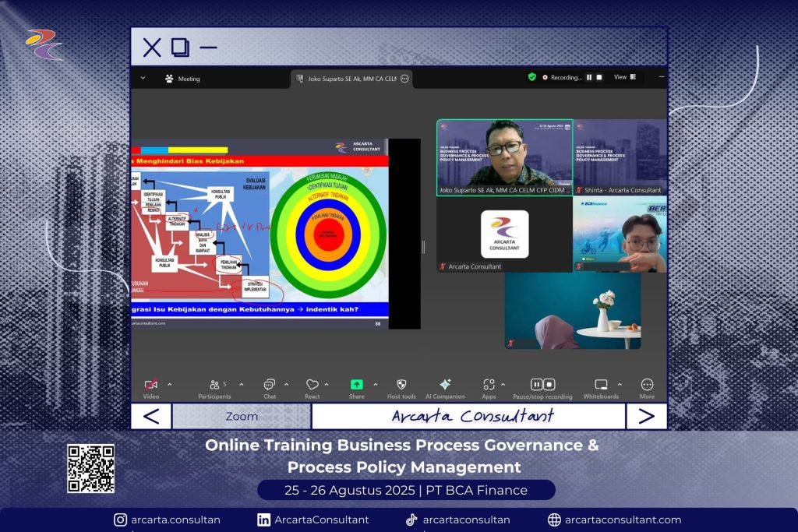Open the More options menu
This screenshot has width=798, height=532.
[647, 385]
